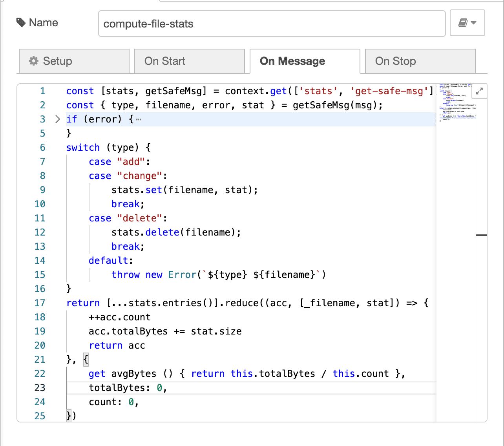The image size is (504, 446).
Task: Expand the code editor to full screen
Action: tap(479, 91)
